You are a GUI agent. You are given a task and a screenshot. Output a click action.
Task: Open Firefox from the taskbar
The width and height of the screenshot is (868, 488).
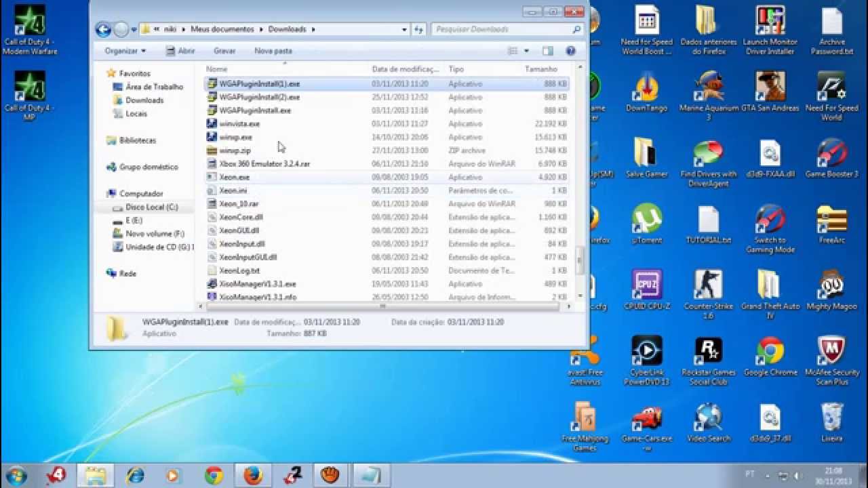point(253,475)
